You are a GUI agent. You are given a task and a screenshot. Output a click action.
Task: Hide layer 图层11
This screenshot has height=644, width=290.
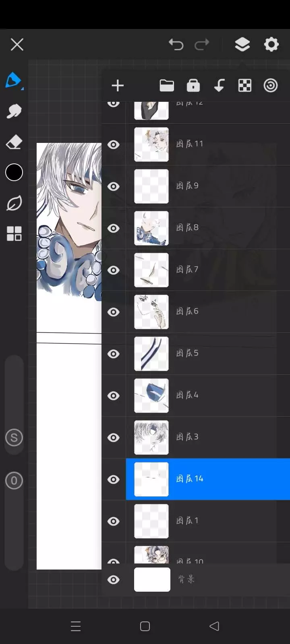tap(114, 144)
